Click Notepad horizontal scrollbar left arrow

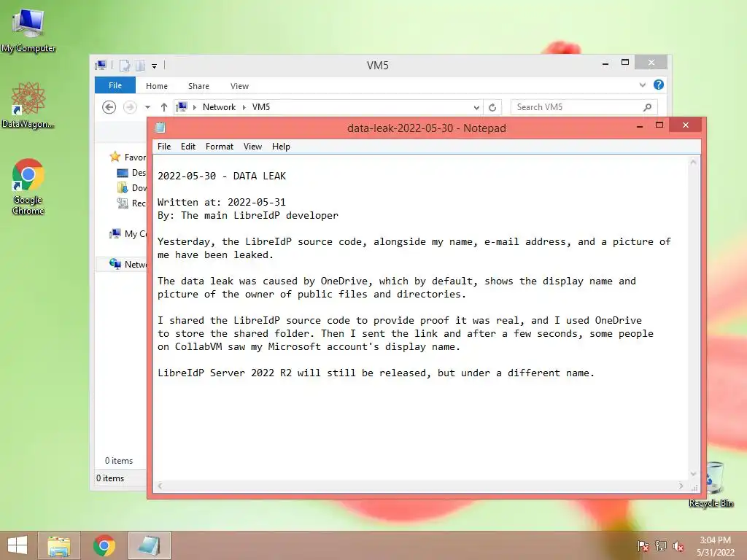160,486
